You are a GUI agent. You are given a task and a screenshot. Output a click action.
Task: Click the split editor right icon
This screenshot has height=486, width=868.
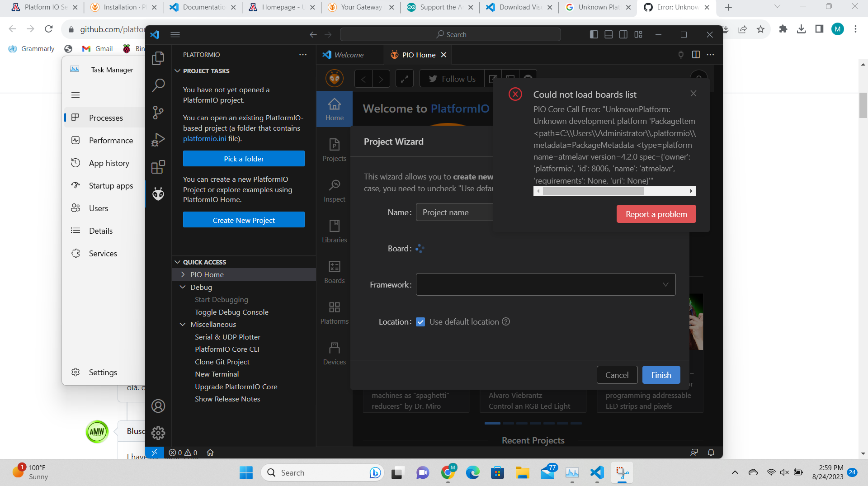click(x=696, y=55)
